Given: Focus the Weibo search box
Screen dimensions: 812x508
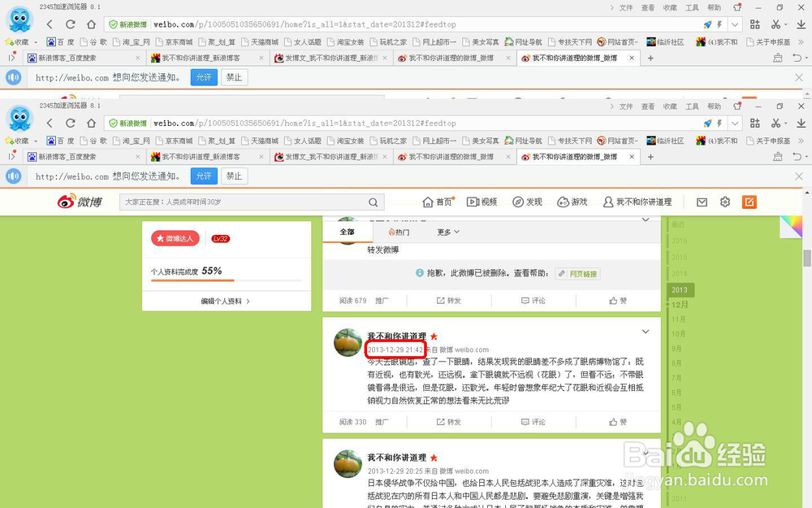Looking at the screenshot, I should (x=252, y=202).
